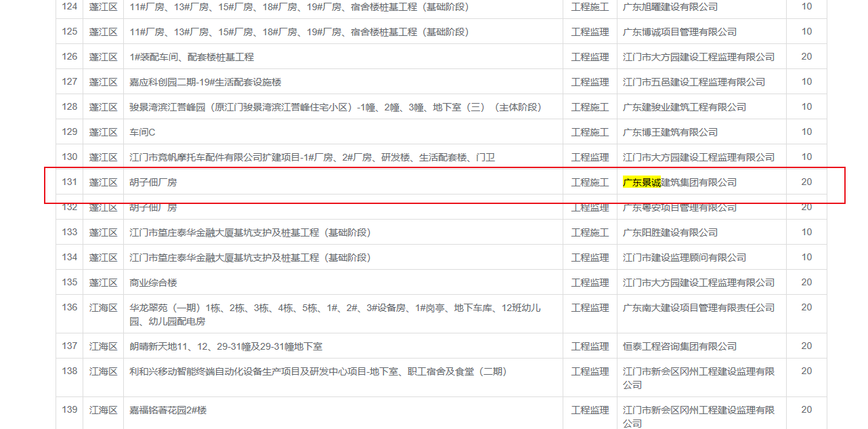Click row number 139
The height and width of the screenshot is (429, 868).
coord(70,410)
